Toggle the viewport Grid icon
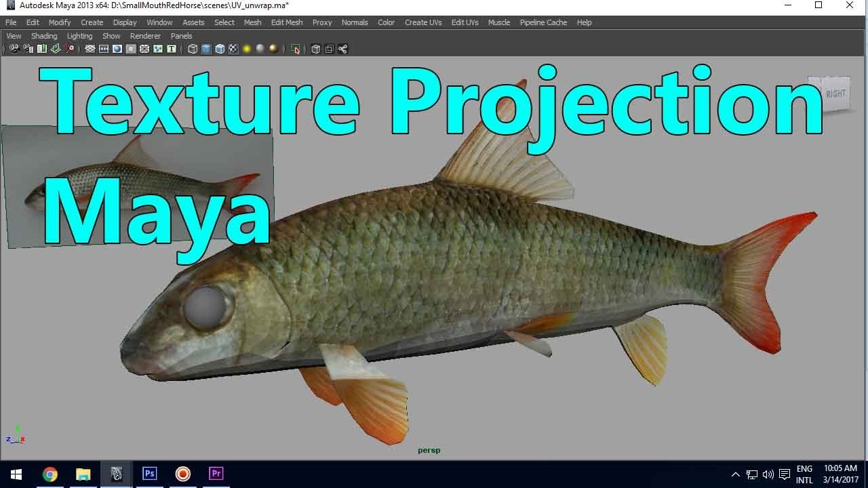The image size is (868, 488). point(90,49)
